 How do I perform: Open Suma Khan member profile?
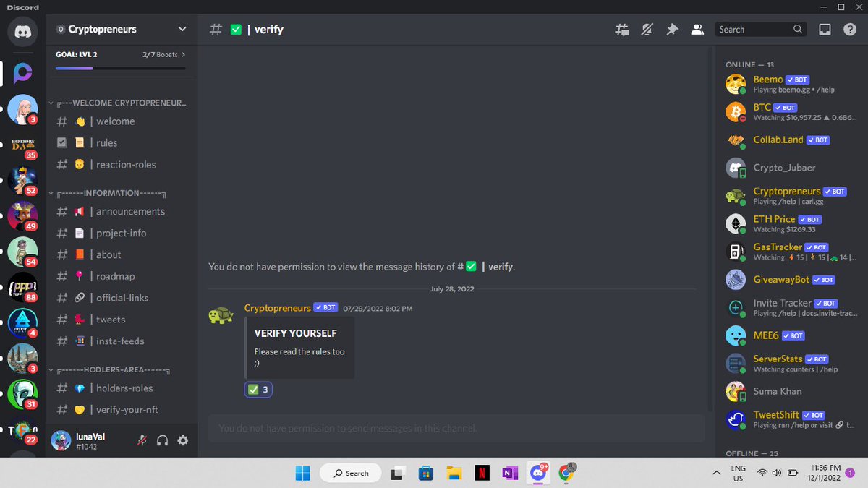(x=791, y=391)
